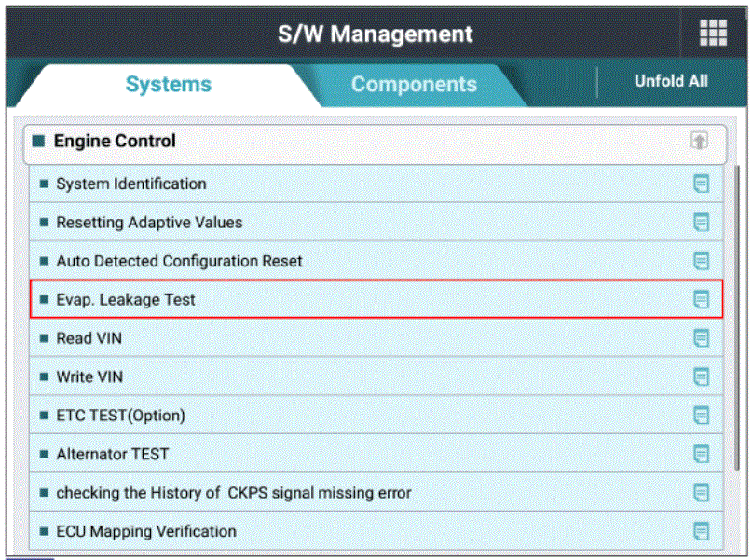Start the Evap. Leakage Test
Screen dimensions: 752x560
pyautogui.click(x=376, y=300)
